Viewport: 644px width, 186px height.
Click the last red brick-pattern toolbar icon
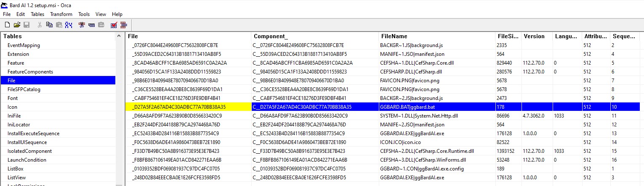(x=124, y=25)
